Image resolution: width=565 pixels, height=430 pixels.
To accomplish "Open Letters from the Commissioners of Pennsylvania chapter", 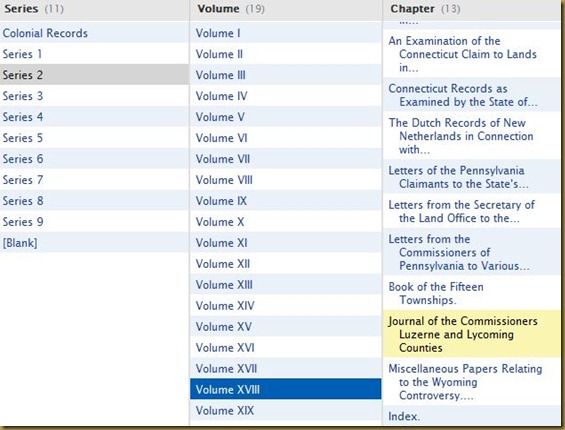I will (471, 252).
